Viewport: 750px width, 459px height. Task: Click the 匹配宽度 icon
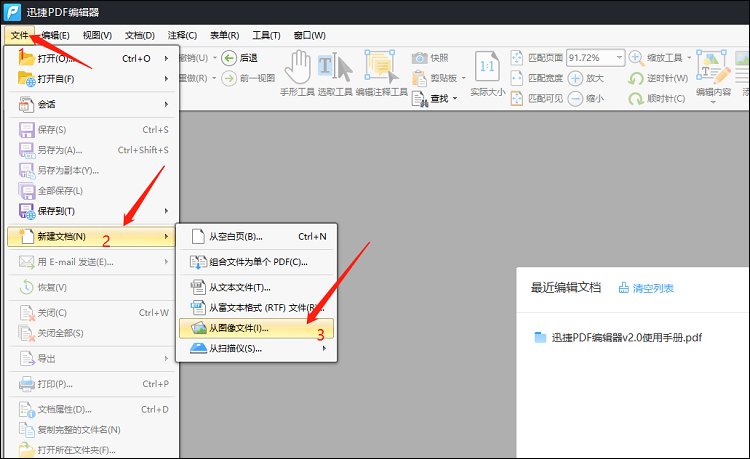coord(517,78)
